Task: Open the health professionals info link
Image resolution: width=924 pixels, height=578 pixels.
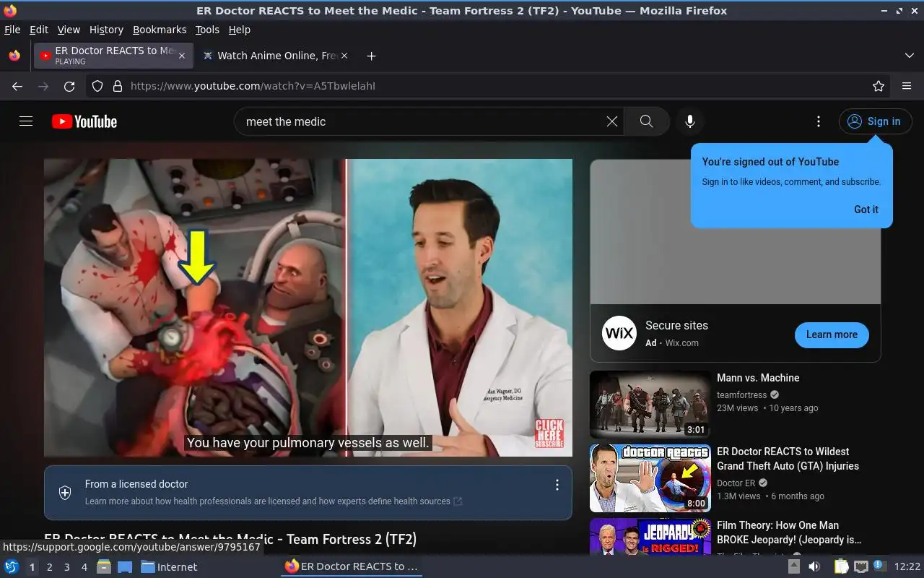Action: [x=274, y=501]
